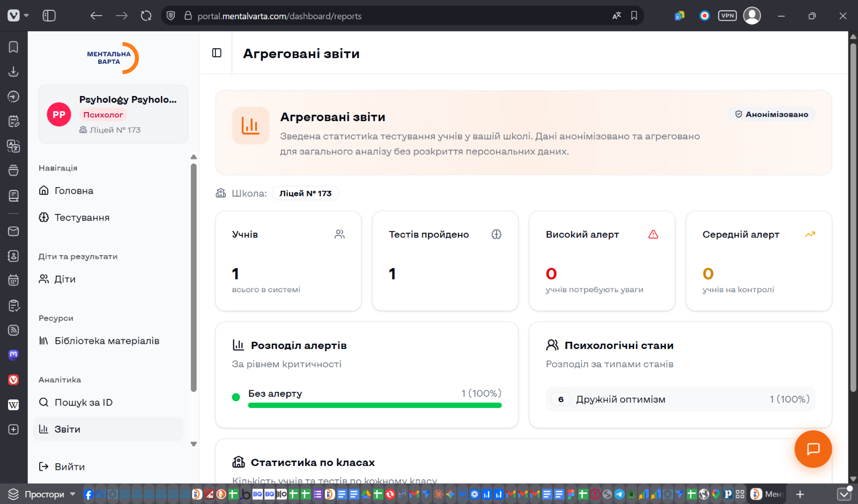The image size is (858, 504).
Task: Collapse the dashboard sidebar
Action: (217, 53)
